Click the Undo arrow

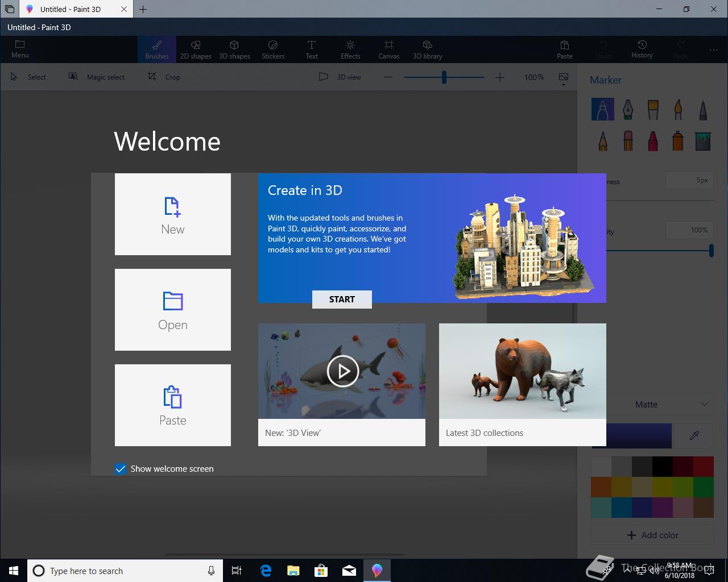[x=603, y=45]
